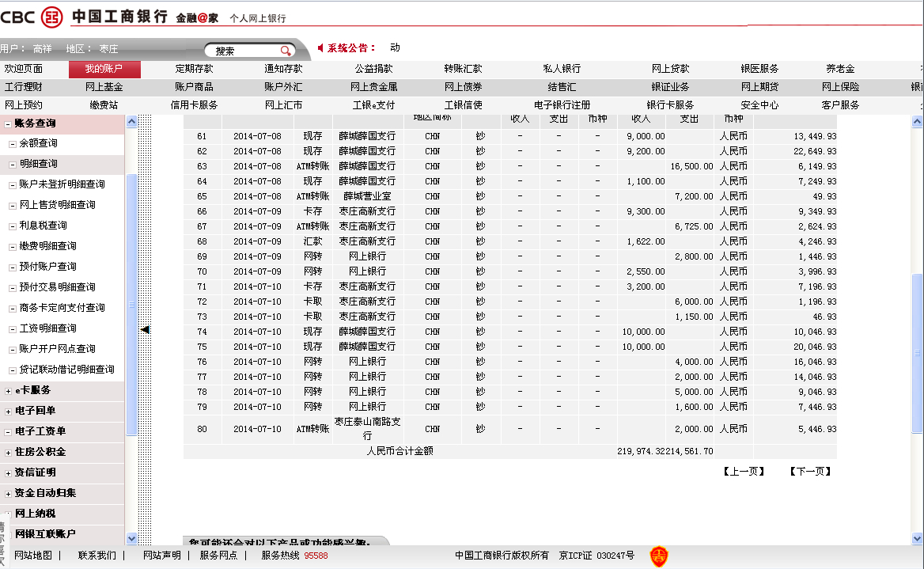Open the 定期存款 menu
Screen dimensions: 924x569
[x=194, y=69]
